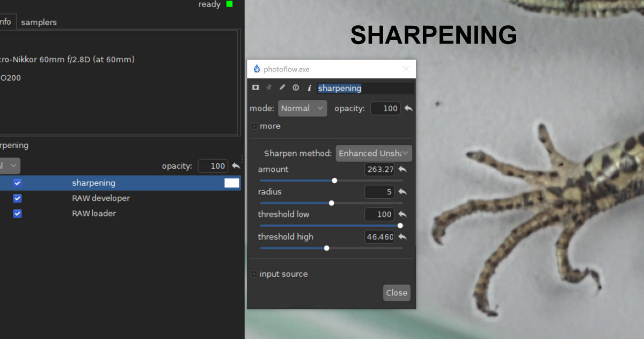Reset dialog opacity with arrow icon
644x339 pixels.
(408, 108)
